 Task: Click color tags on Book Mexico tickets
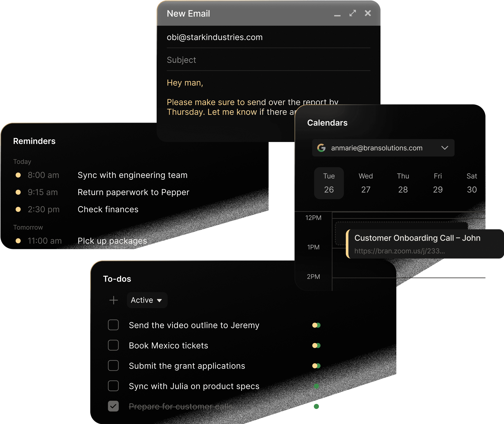(316, 345)
